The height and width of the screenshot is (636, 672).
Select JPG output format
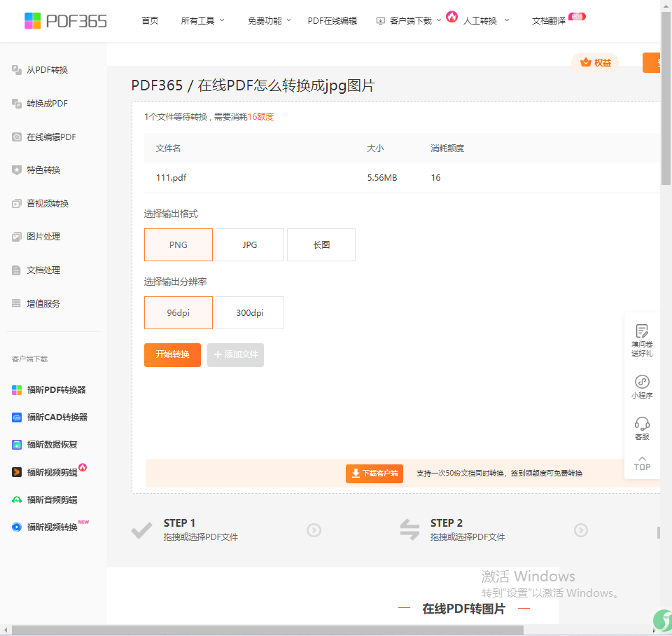[250, 245]
